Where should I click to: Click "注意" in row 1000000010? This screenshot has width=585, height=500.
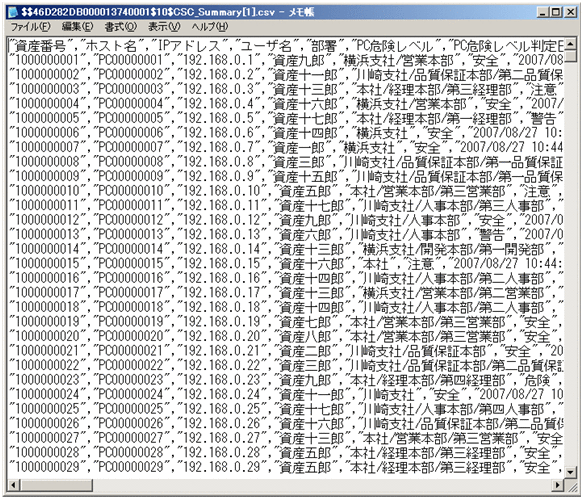(x=537, y=191)
